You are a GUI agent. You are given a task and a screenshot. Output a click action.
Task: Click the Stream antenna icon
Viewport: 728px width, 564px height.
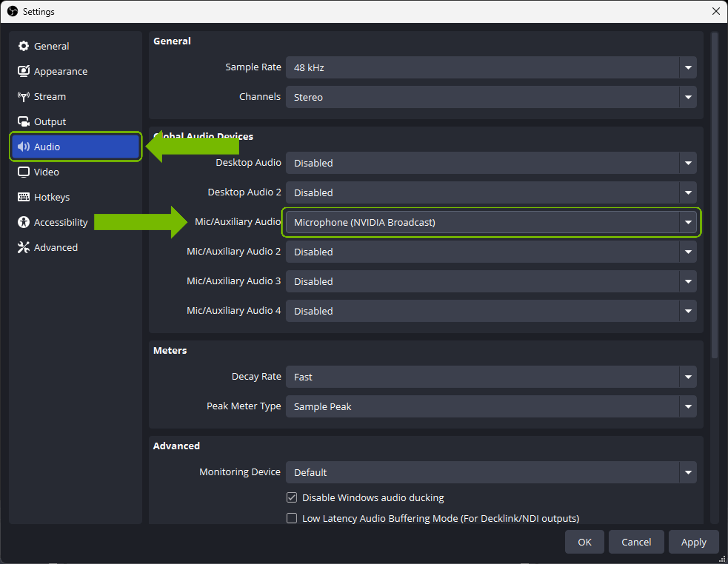[23, 97]
